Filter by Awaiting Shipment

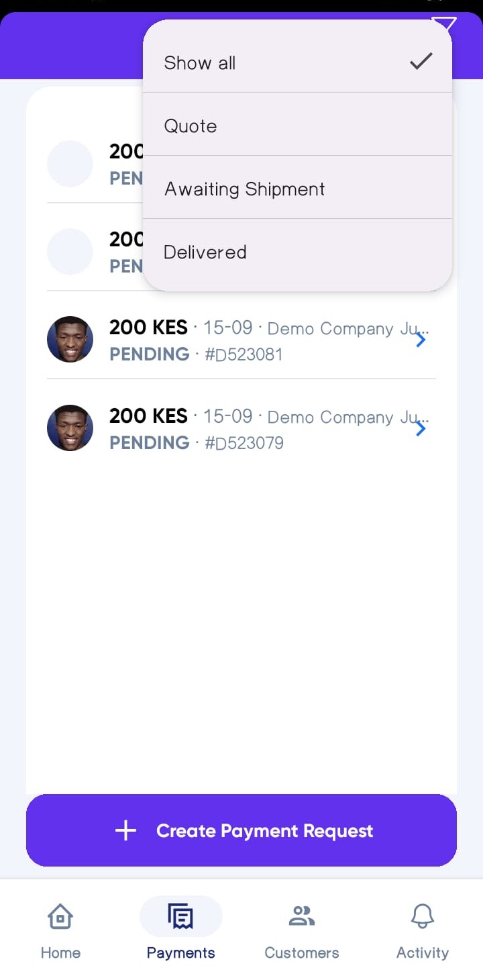[245, 189]
